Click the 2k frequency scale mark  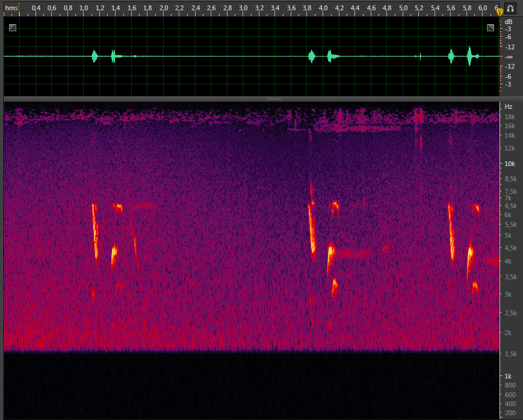click(x=508, y=333)
